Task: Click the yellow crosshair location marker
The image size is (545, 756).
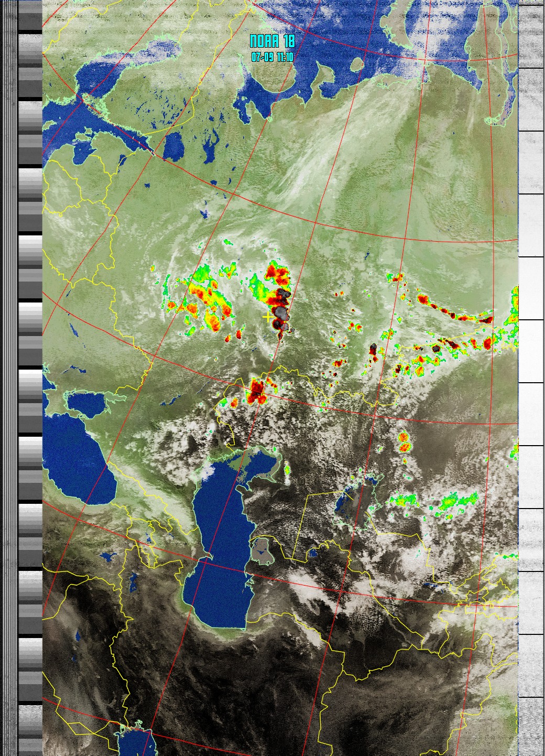Action: point(268,317)
